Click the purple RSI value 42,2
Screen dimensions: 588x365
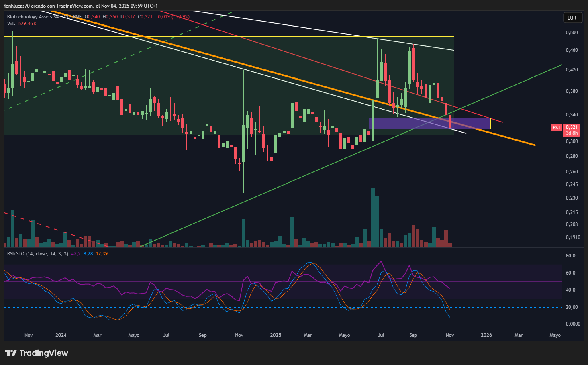click(x=76, y=254)
